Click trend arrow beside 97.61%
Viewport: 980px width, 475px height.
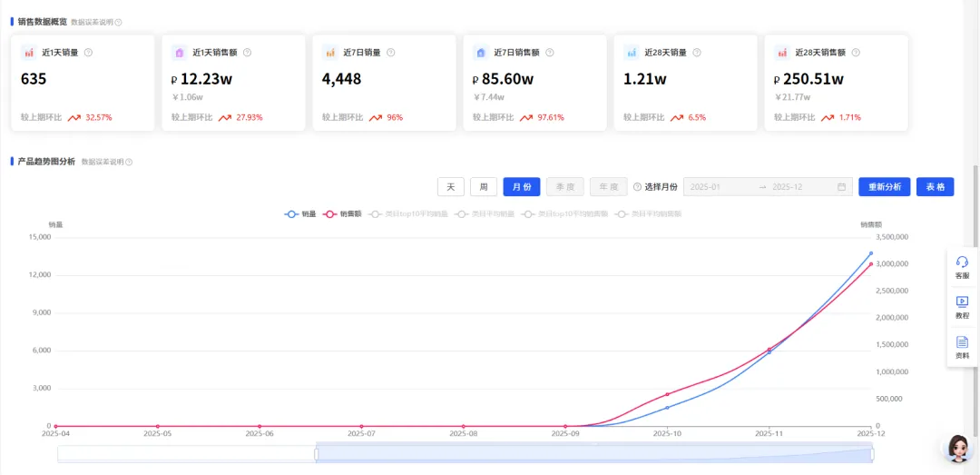(x=526, y=117)
